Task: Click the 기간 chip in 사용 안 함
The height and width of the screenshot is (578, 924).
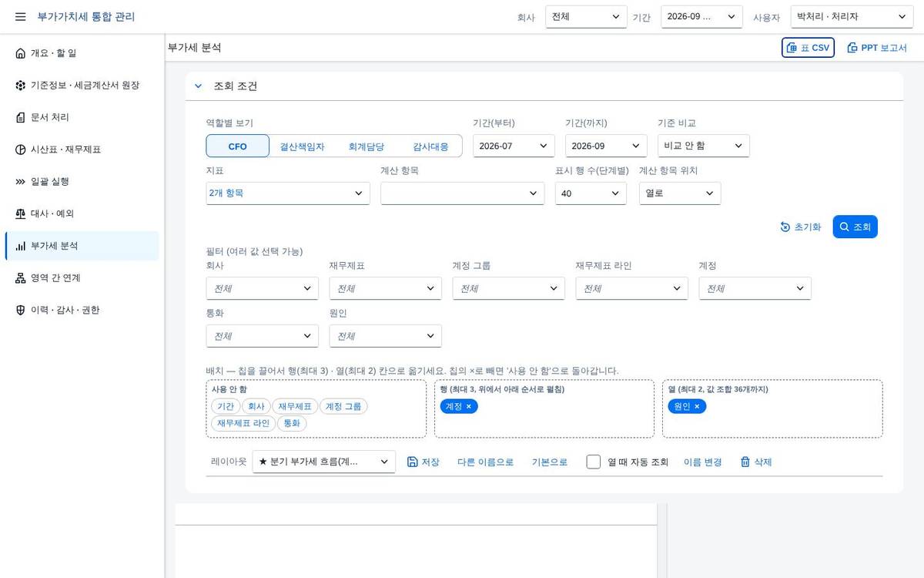Action: tap(226, 406)
